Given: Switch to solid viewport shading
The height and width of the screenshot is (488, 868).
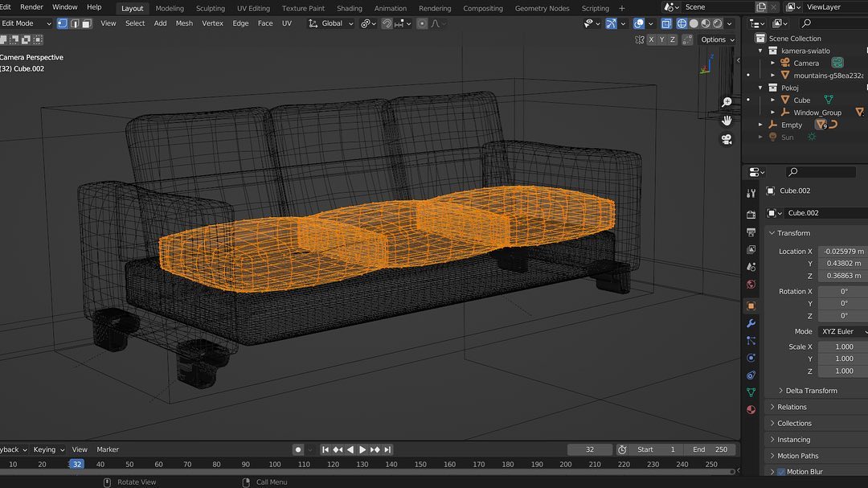Looking at the screenshot, I should (x=693, y=24).
